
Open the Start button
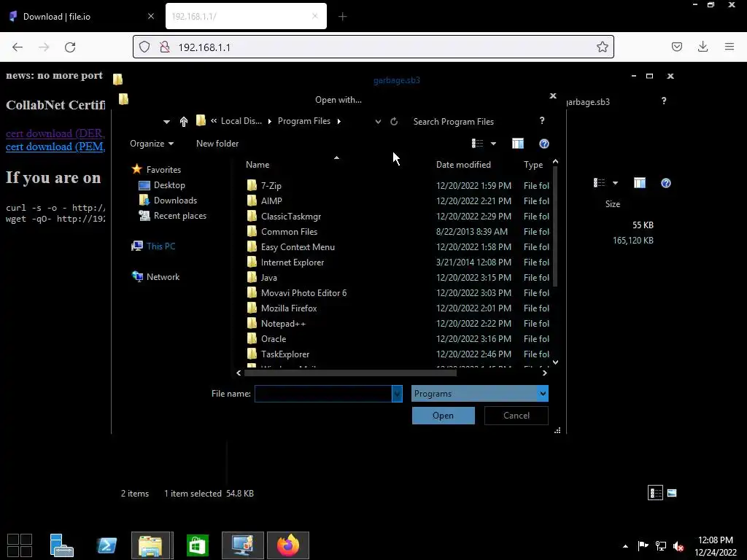[20, 545]
